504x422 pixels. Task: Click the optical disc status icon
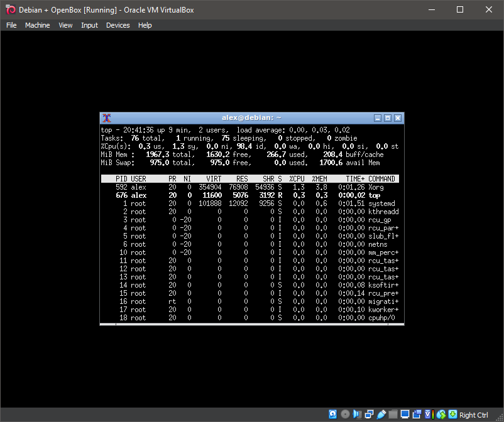tap(345, 414)
